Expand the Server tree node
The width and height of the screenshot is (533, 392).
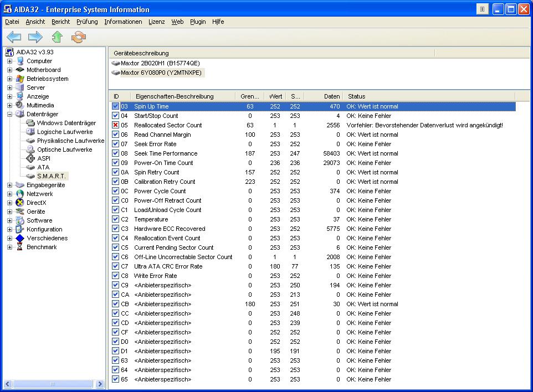(x=9, y=87)
